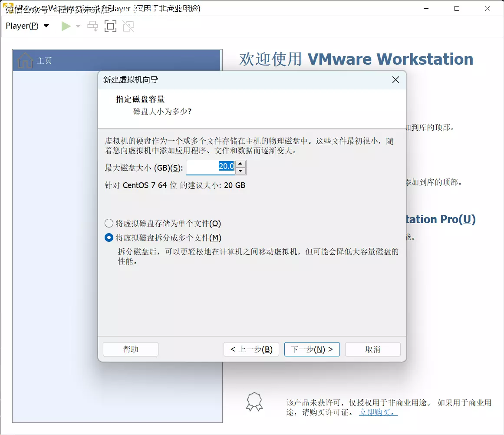Viewport: 504px width, 435px height.
Task: Decrease max disk size with down arrow
Action: point(241,171)
